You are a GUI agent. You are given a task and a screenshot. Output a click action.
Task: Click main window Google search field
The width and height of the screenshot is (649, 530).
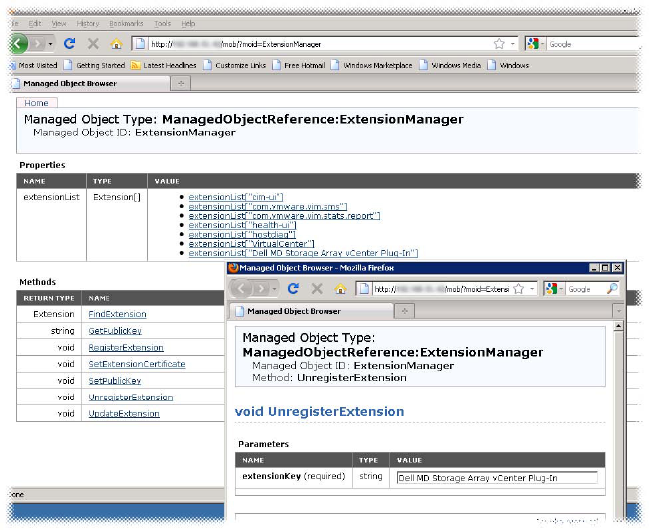tap(594, 44)
